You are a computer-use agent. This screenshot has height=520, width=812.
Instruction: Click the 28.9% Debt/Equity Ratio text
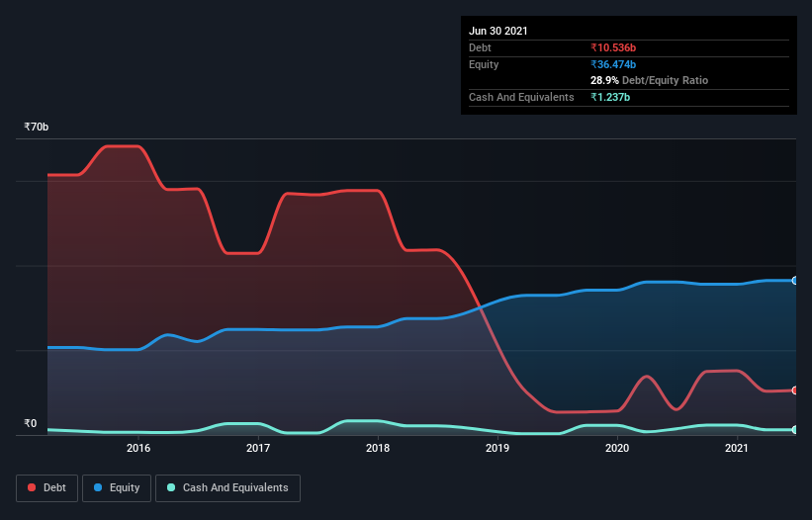tap(650, 80)
